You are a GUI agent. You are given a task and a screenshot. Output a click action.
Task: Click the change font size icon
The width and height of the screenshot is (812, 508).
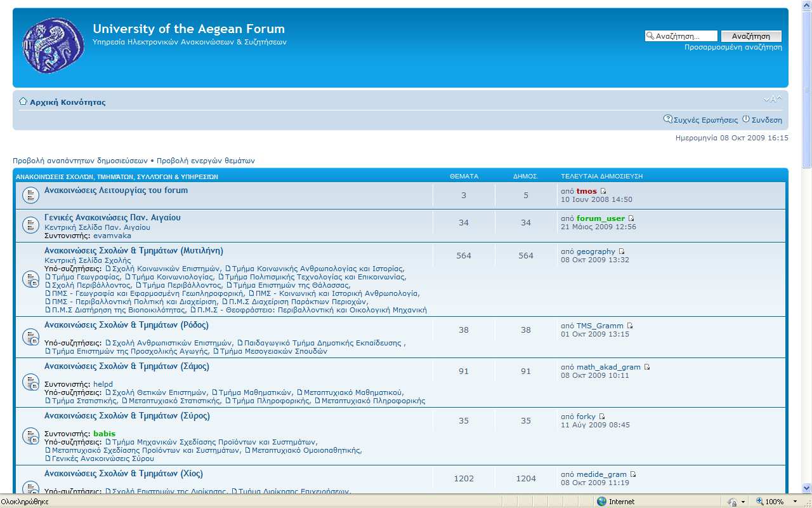[x=773, y=99]
